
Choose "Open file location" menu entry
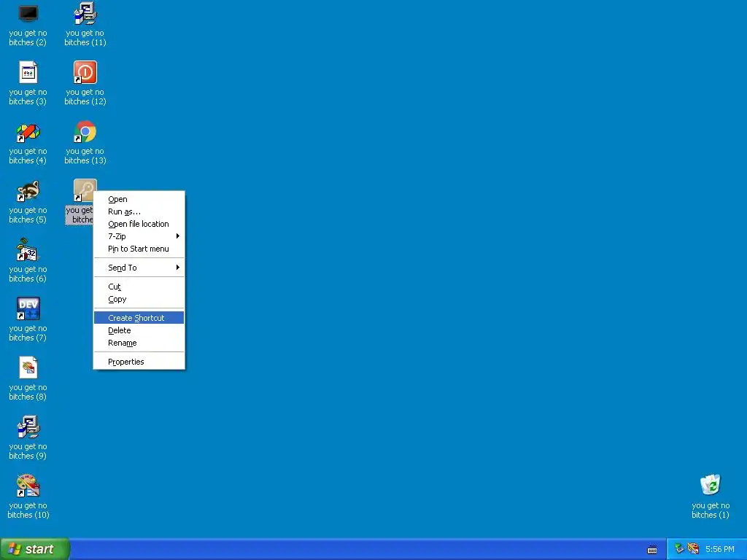(139, 224)
